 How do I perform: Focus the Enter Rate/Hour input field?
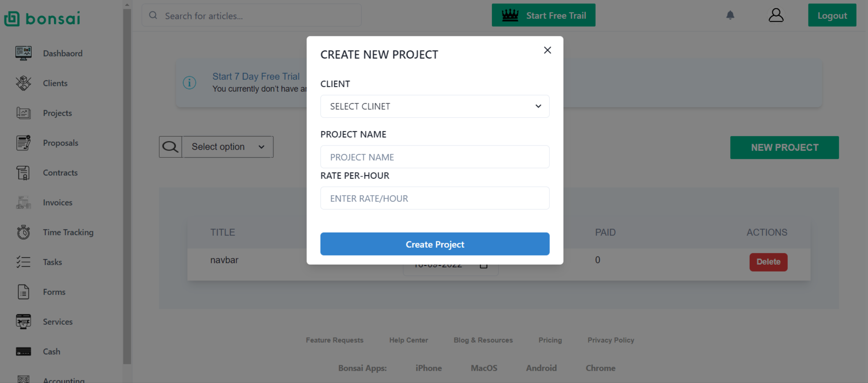(x=434, y=198)
